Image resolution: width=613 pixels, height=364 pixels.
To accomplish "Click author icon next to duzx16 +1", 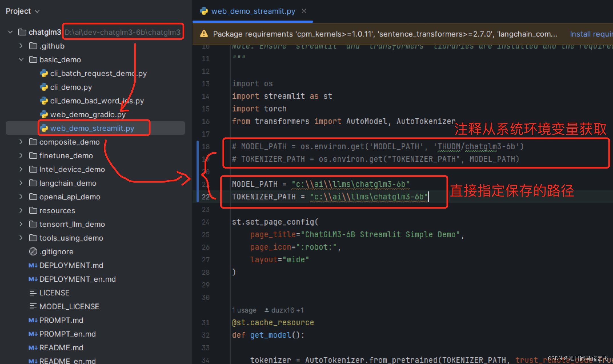I will point(267,310).
